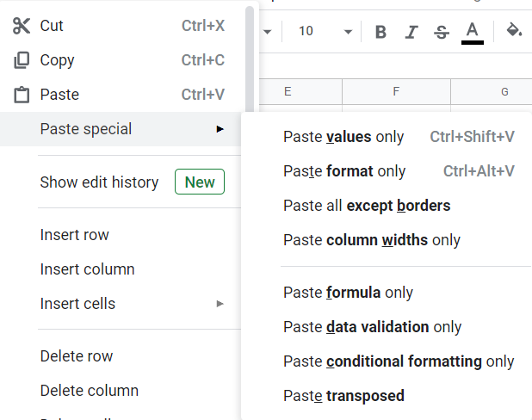The height and width of the screenshot is (420, 532).
Task: Click the Copy icon in menu
Action: click(x=22, y=60)
